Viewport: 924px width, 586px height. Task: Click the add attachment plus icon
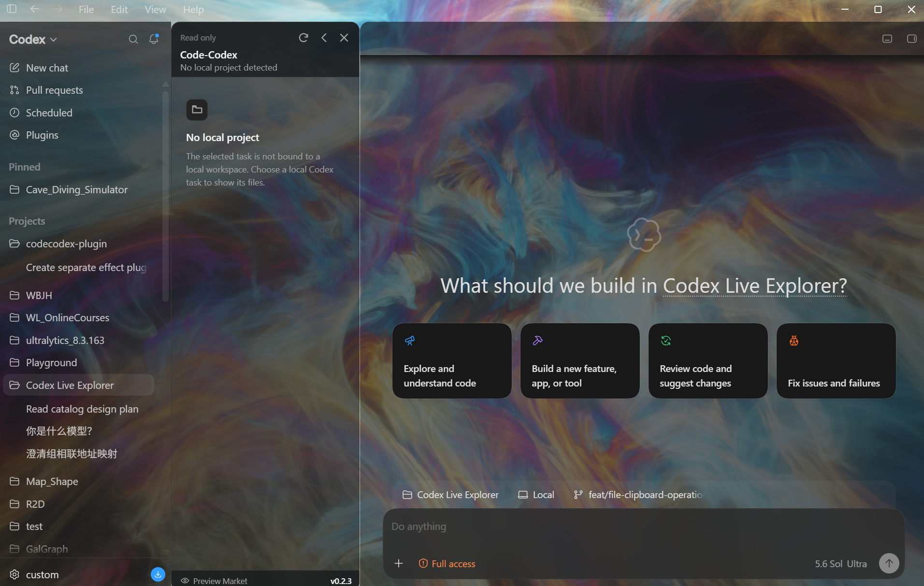[x=399, y=563]
